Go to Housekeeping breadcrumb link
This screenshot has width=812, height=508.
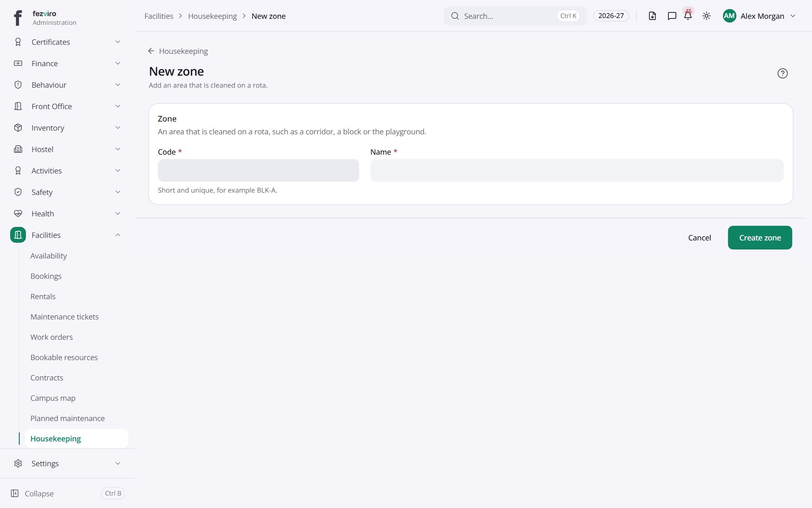pos(212,16)
